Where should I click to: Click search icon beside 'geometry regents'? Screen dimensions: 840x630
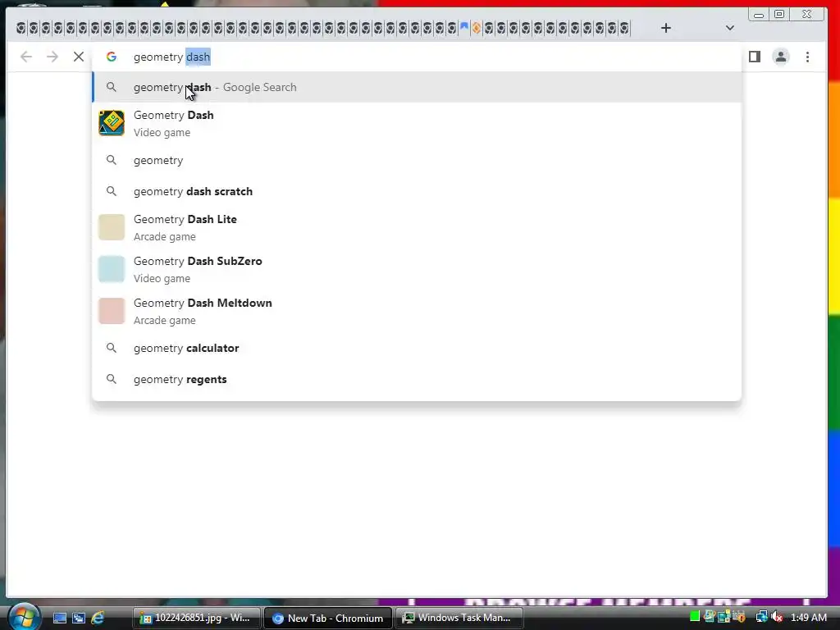point(111,379)
